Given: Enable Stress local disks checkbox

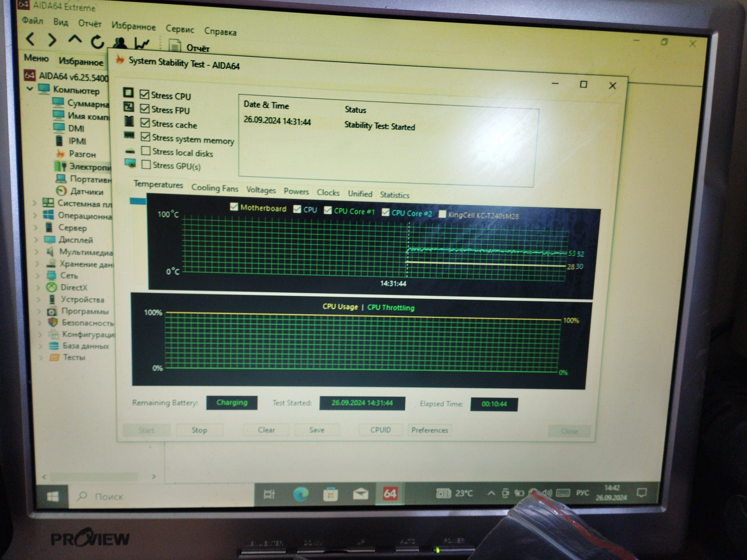Looking at the screenshot, I should [146, 150].
